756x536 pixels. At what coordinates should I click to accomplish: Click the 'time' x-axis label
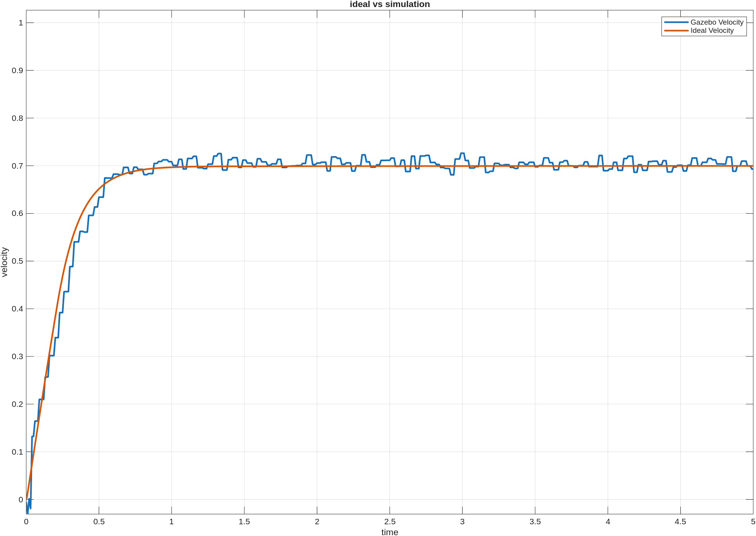pos(390,532)
